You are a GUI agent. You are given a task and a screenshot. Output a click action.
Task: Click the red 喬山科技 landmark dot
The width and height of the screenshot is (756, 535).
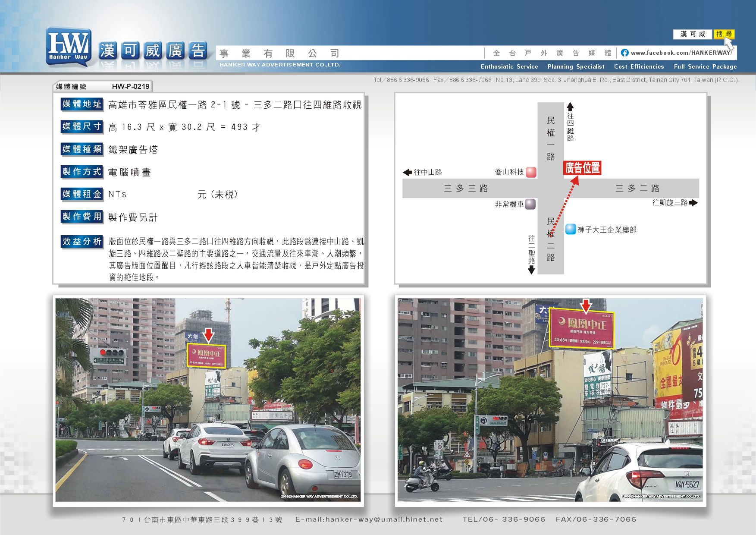[531, 172]
